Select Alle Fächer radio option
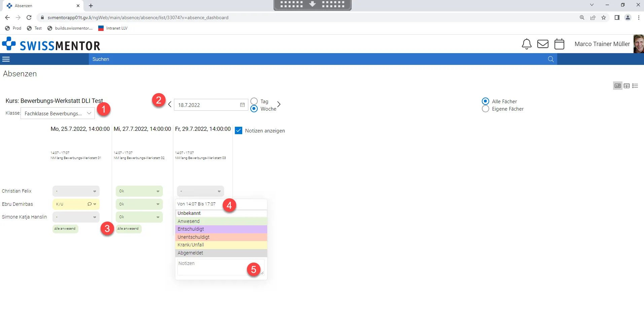 [x=485, y=101]
